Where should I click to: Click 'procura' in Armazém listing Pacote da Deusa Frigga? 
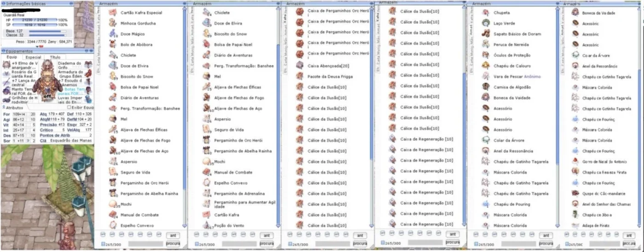coord(360,243)
